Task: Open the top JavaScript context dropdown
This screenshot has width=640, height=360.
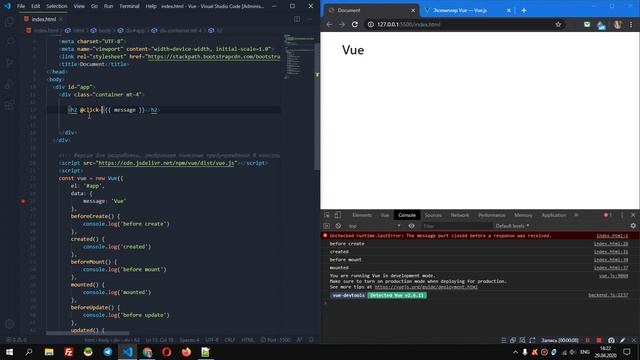Action: [374, 226]
